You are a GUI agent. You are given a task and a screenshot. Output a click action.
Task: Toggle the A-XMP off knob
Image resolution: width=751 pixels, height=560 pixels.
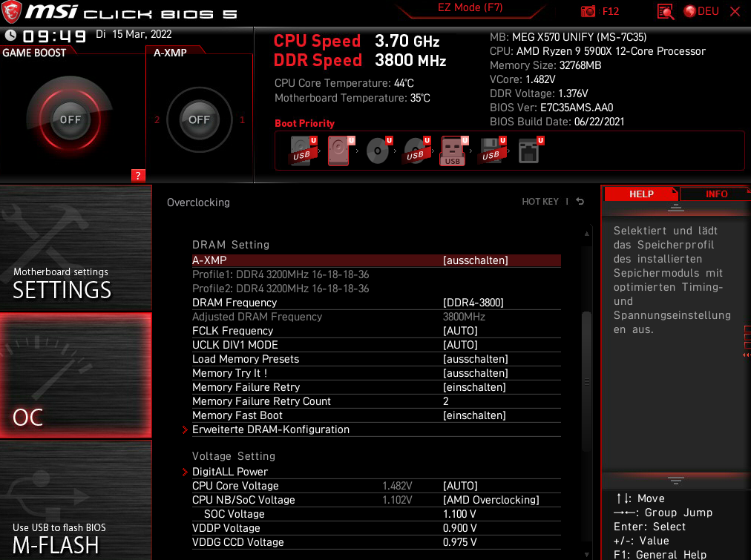point(199,119)
